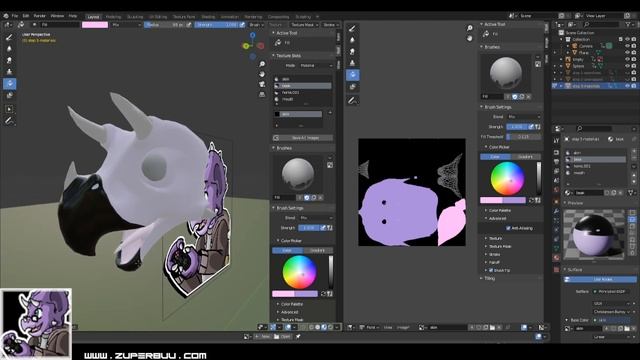Toggle the Brush Tip checkbox
This screenshot has width=640, height=360.
[x=491, y=270]
